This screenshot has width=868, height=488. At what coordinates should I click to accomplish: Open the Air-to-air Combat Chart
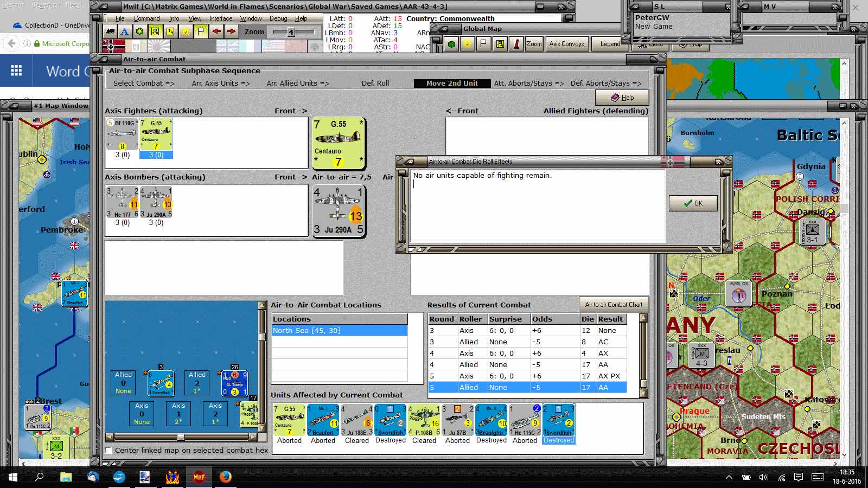[x=614, y=305]
